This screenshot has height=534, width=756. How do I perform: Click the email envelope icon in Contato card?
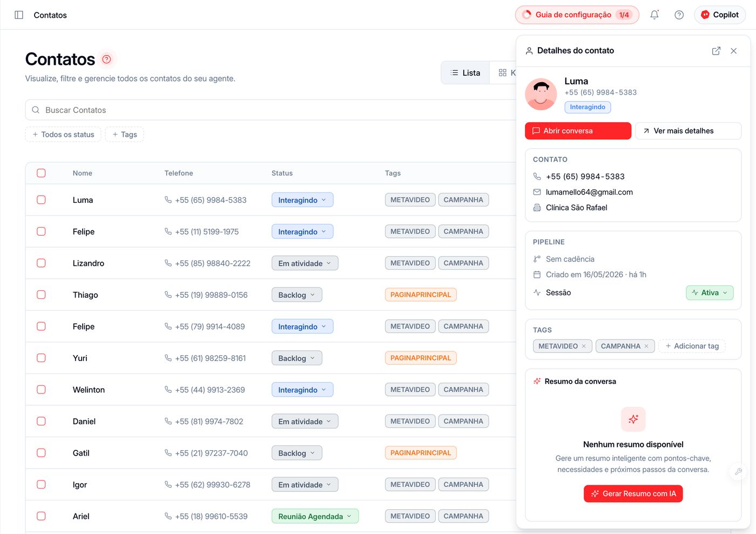pyautogui.click(x=537, y=192)
